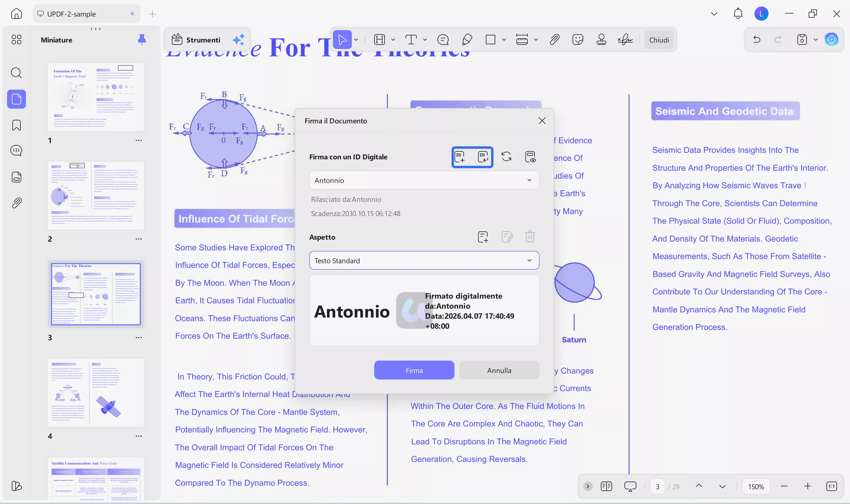
Task: Import an existing digital ID file
Action: click(483, 157)
